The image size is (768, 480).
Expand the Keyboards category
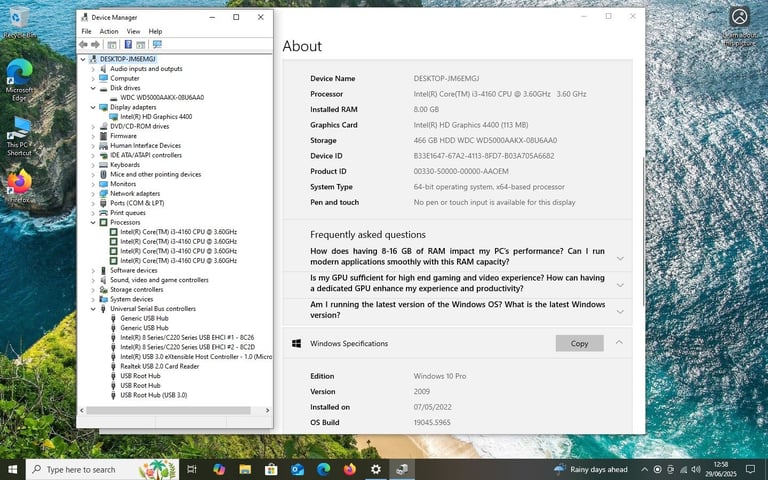click(93, 165)
